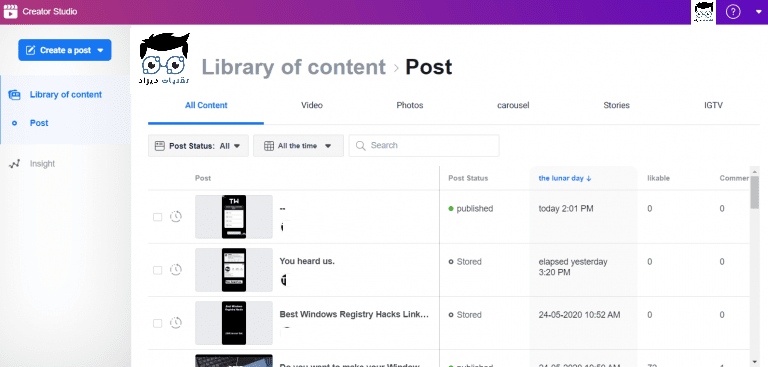
Task: Click clock icon on You heard us row
Action: pos(176,269)
